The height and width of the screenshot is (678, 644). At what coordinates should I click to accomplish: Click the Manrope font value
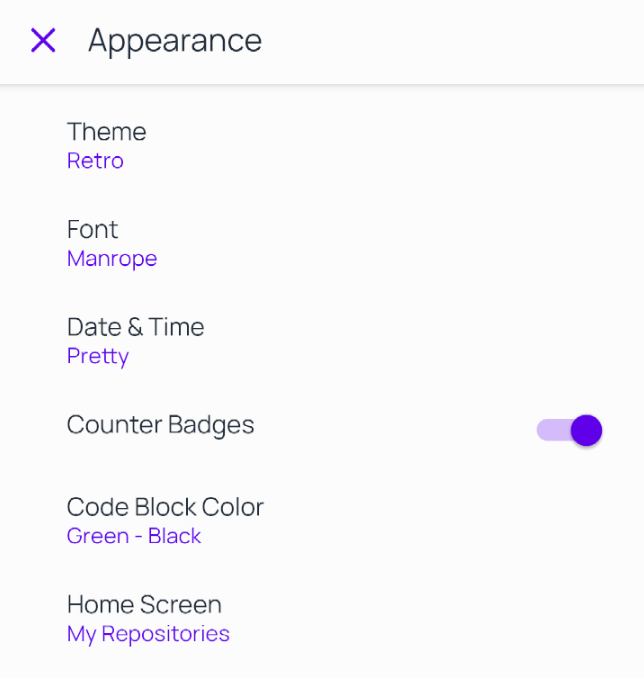coord(112,259)
